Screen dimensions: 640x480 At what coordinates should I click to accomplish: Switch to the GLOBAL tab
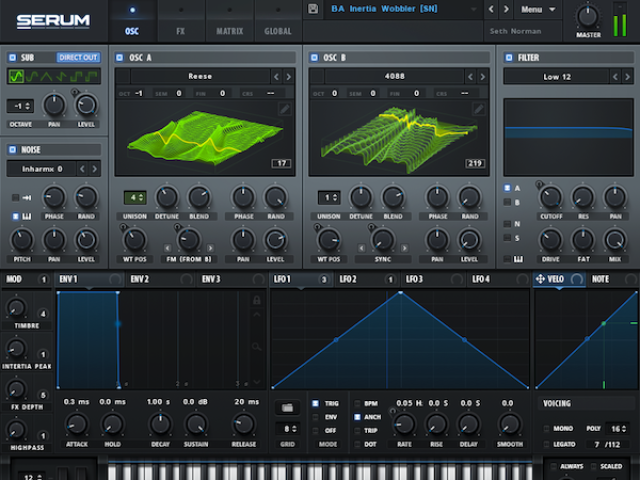278,21
